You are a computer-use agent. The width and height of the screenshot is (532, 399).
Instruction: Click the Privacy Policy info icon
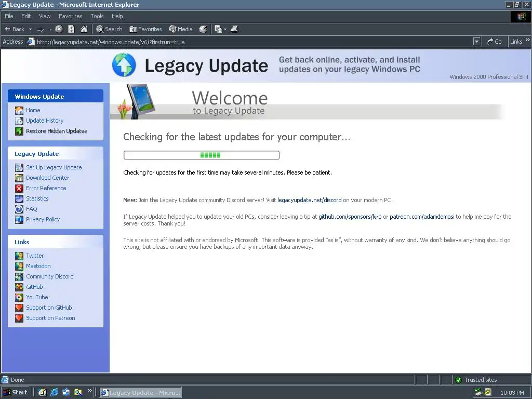[19, 220]
